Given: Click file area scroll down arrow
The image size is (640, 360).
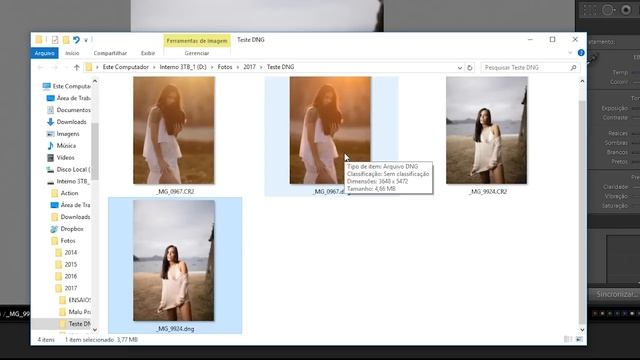Looking at the screenshot, I should point(582,329).
